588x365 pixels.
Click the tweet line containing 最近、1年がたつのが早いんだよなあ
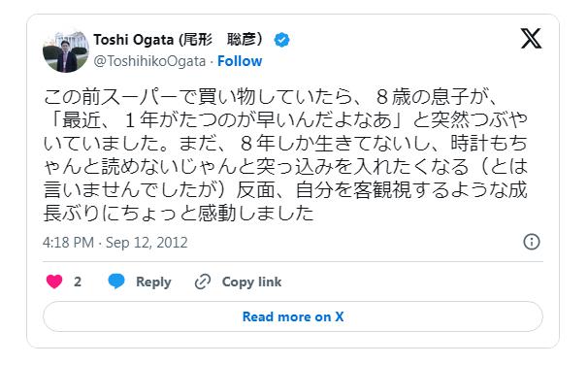click(287, 120)
